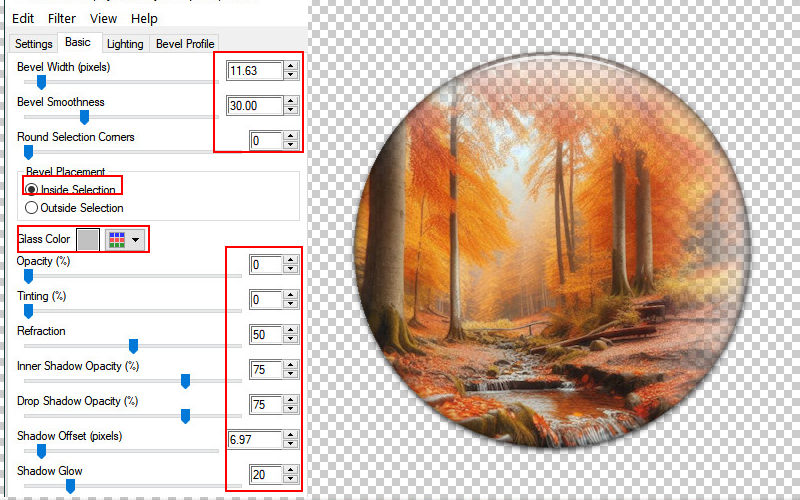800x500 pixels.
Task: Click the Bevel Smoothness down arrow
Action: (290, 110)
